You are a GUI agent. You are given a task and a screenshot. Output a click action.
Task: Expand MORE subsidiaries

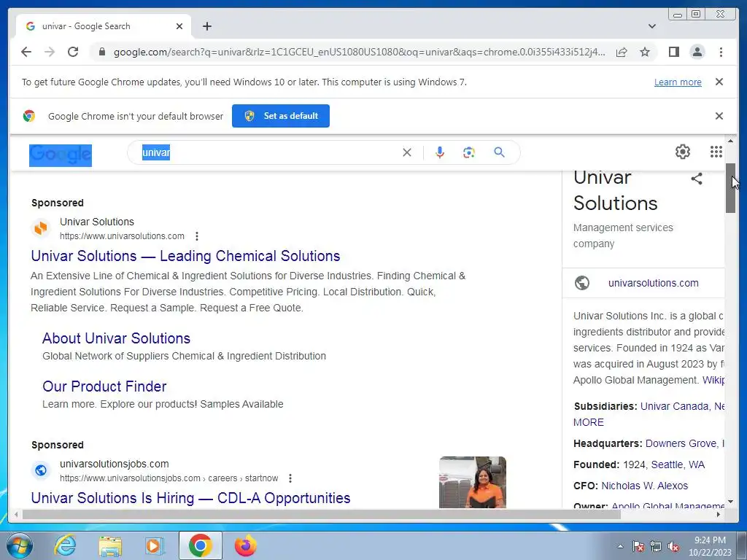589,422
